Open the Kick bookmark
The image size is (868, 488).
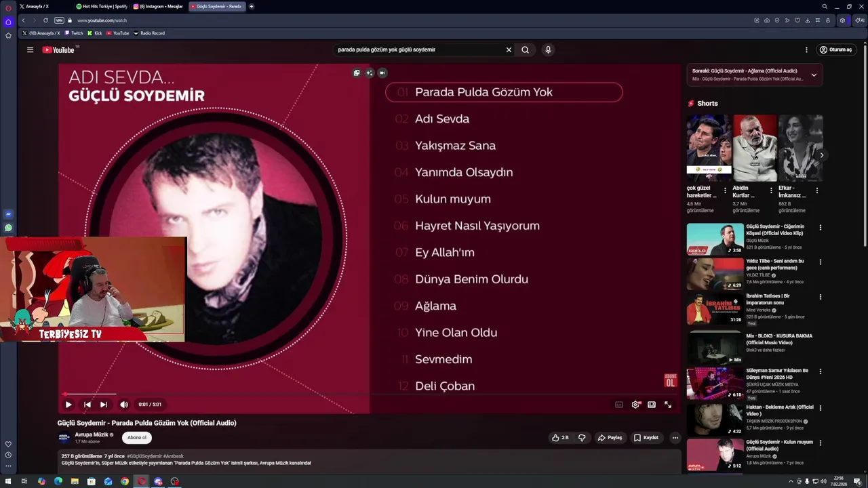pos(95,33)
